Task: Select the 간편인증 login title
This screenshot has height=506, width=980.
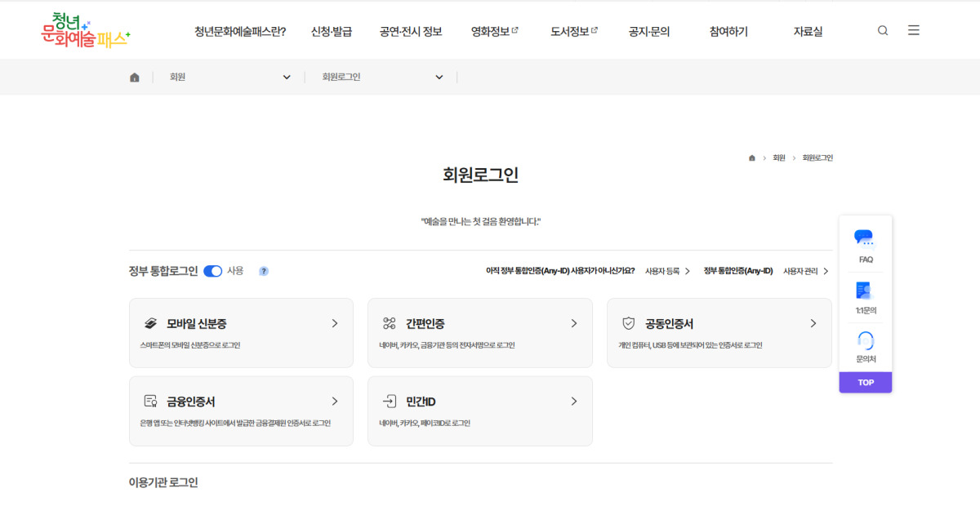Action: (x=425, y=324)
